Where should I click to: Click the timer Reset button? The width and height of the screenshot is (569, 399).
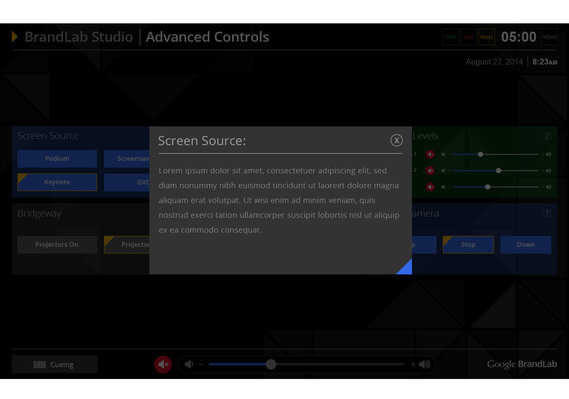coord(486,37)
